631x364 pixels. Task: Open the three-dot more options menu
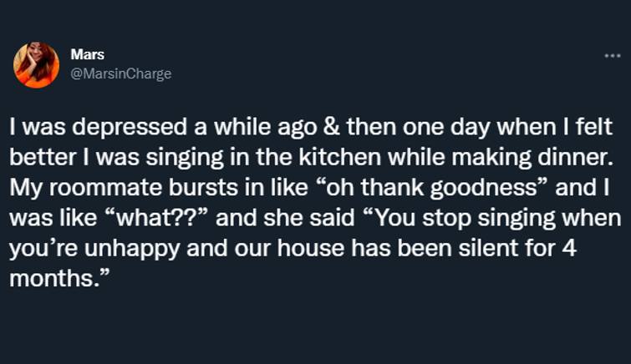click(613, 56)
